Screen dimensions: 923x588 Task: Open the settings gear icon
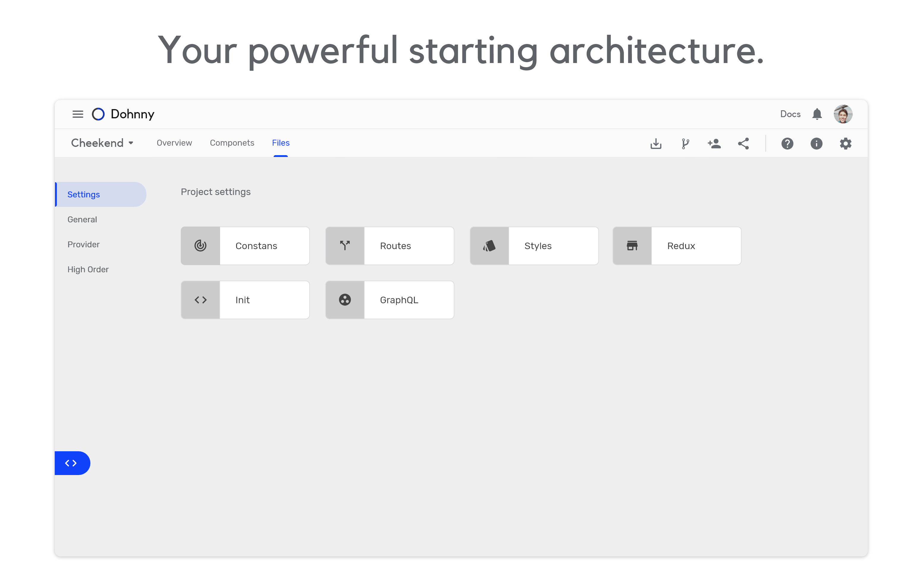coord(846,144)
